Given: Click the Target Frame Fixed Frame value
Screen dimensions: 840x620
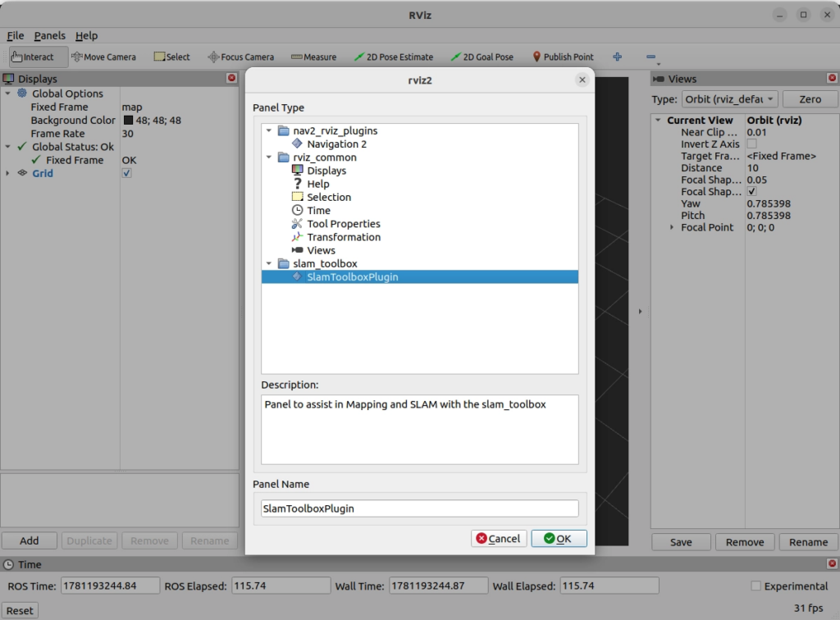Looking at the screenshot, I should point(781,156).
